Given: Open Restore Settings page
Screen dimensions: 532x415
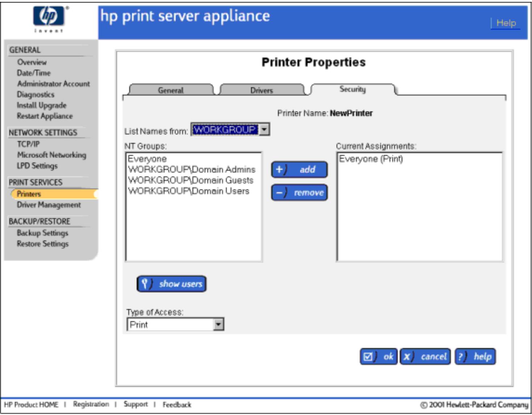Looking at the screenshot, I should pyautogui.click(x=42, y=244).
